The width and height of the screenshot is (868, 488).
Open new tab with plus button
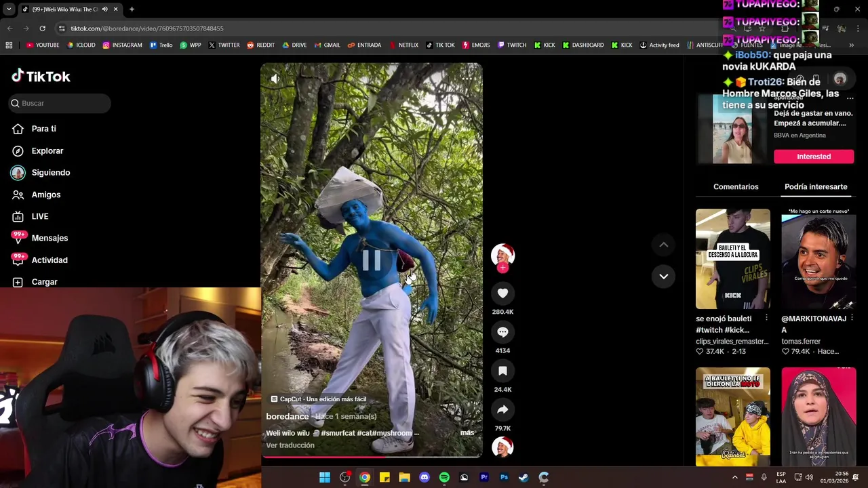pyautogui.click(x=132, y=9)
